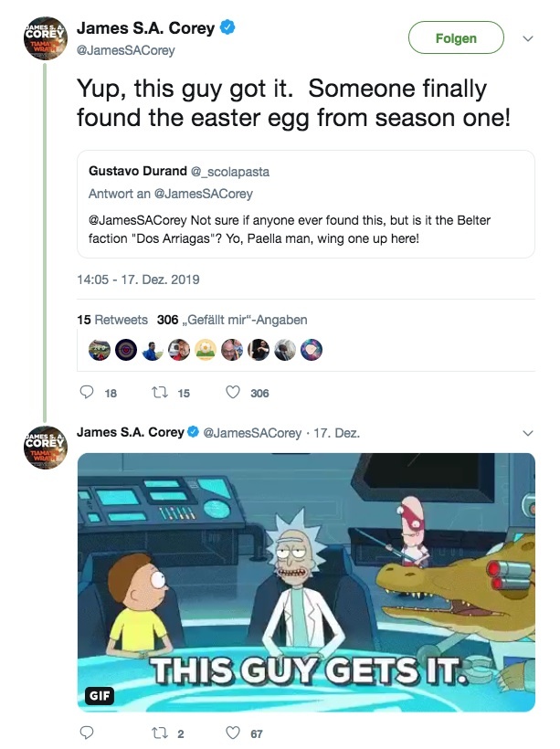Image resolution: width=560 pixels, height=749 pixels.
Task: Retweet the main easter egg tweet
Action: tap(159, 393)
